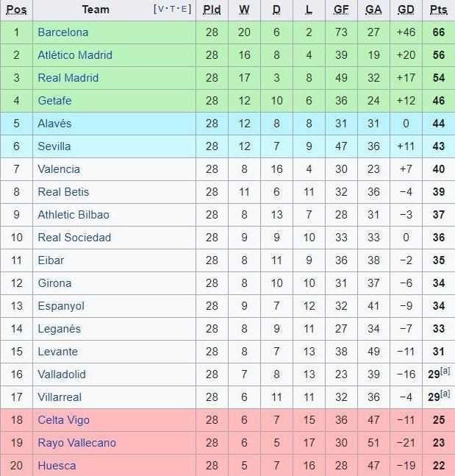Click the V (view template) link

pos(162,10)
